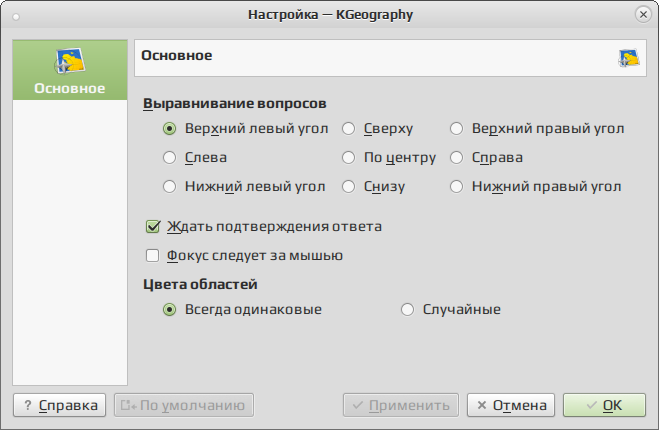Close the Настройка dialog window

coord(643,15)
